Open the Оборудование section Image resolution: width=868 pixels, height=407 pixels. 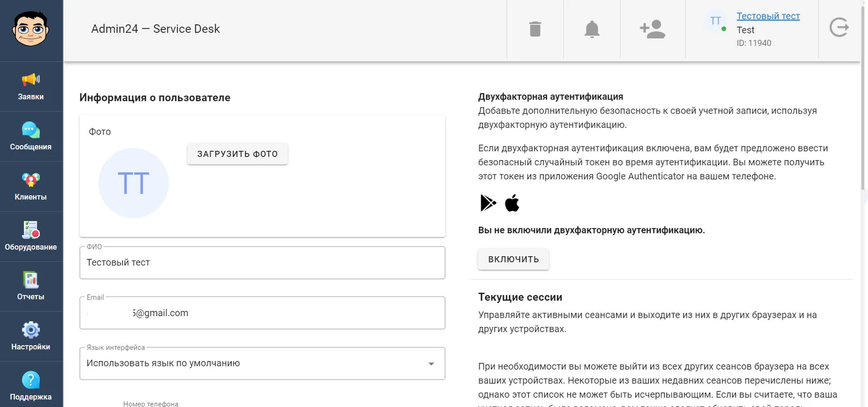31,237
